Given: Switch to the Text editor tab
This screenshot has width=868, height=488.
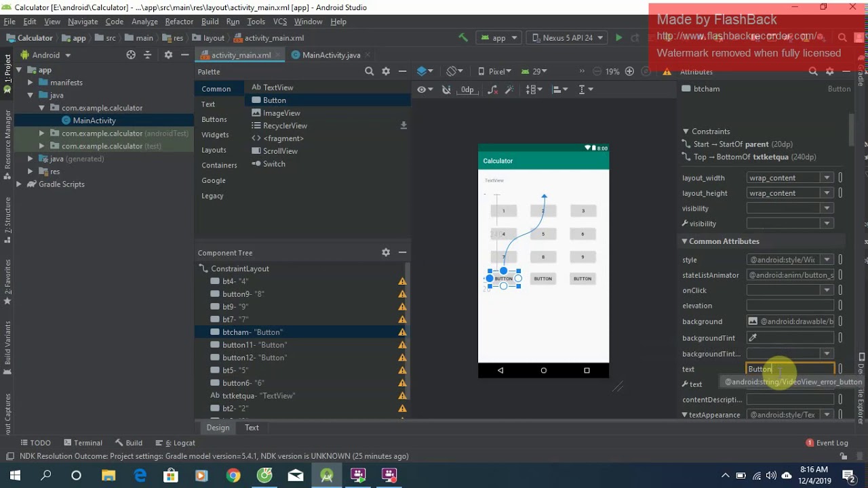Looking at the screenshot, I should [x=252, y=428].
